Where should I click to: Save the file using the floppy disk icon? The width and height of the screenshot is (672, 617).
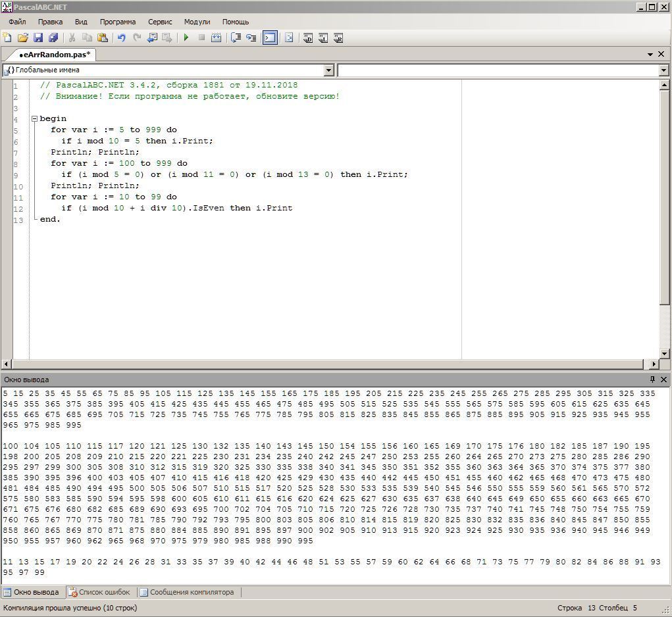(x=38, y=38)
